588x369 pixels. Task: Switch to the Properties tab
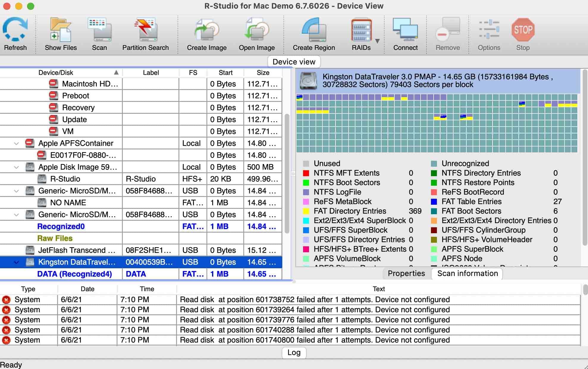click(406, 273)
